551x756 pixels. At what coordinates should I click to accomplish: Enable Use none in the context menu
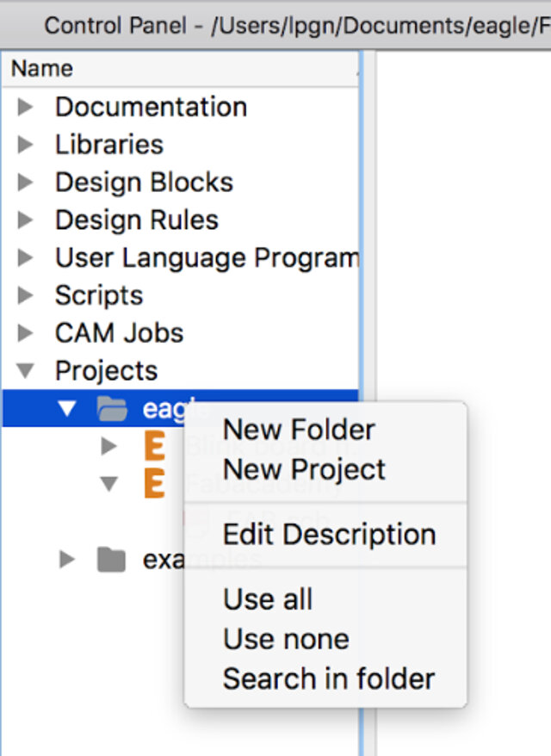coord(285,639)
